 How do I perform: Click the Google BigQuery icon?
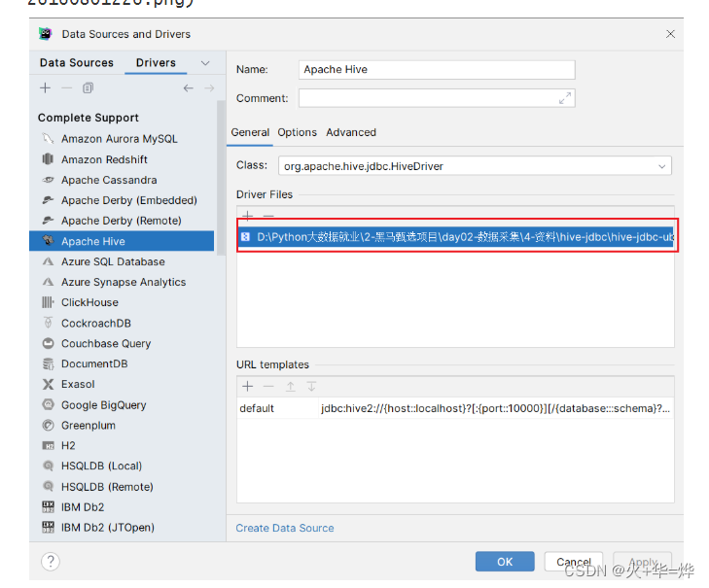coord(48,404)
